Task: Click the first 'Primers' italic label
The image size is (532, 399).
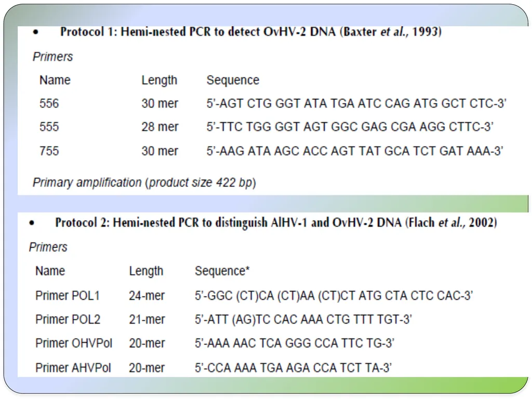Action: click(52, 57)
